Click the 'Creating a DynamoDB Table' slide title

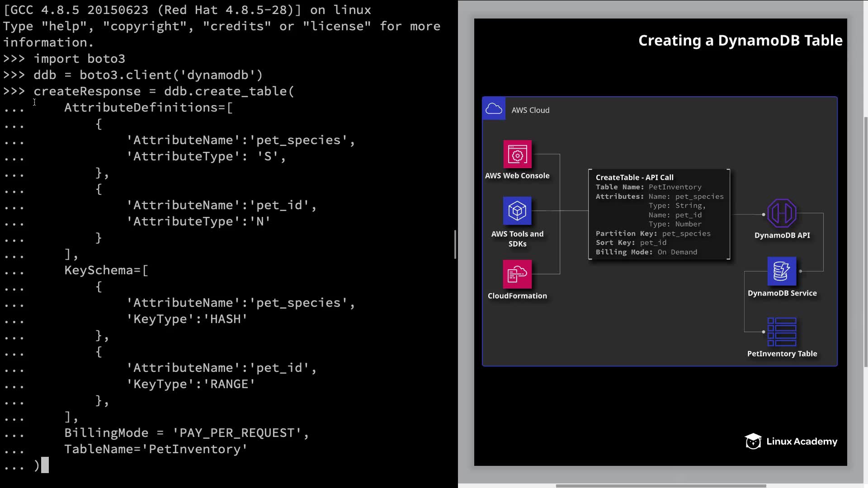point(740,41)
